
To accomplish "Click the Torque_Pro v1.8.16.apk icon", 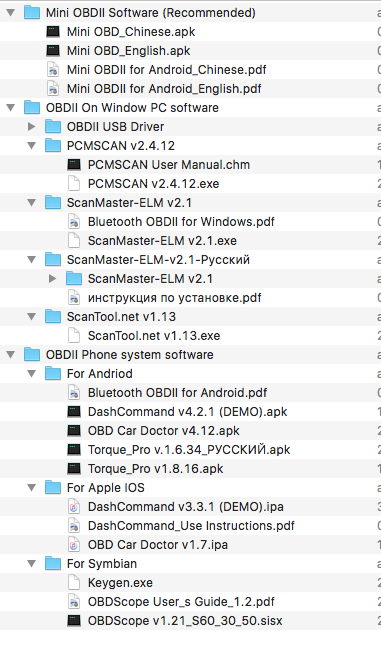I will coord(74,469).
